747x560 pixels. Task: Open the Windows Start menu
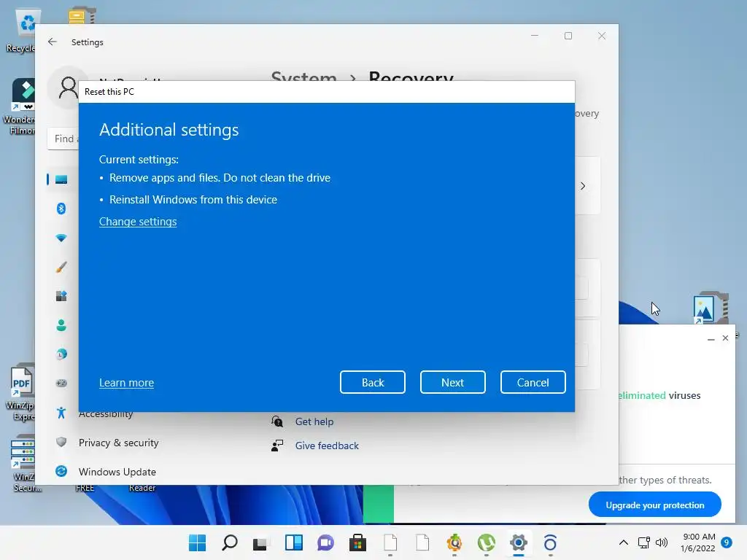pyautogui.click(x=197, y=542)
